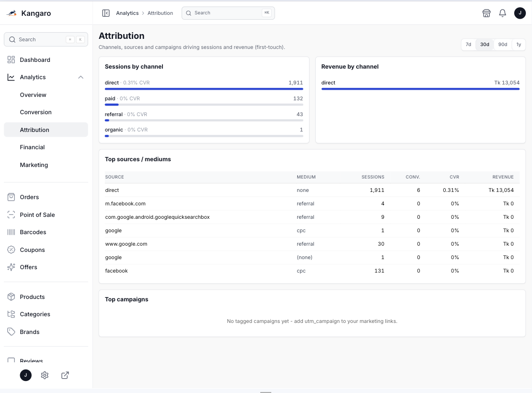Click the 0.31% CVR table cell

click(451, 190)
